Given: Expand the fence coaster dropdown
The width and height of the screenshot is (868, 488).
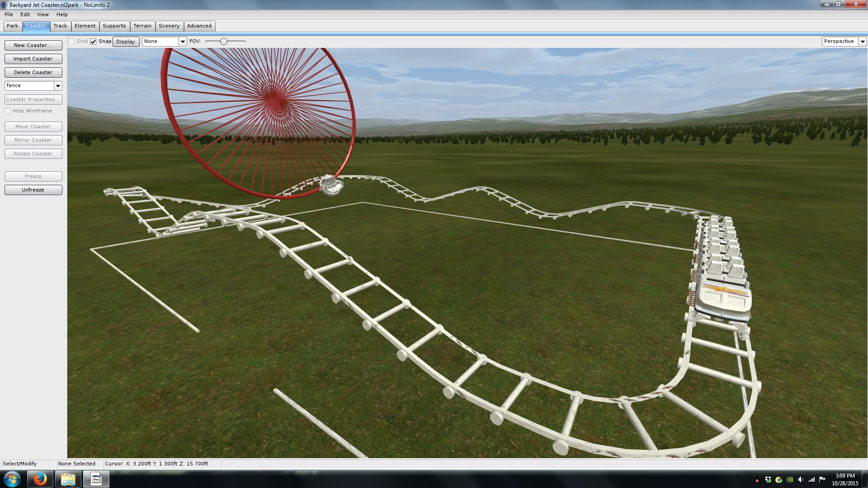Looking at the screenshot, I should pyautogui.click(x=58, y=86).
